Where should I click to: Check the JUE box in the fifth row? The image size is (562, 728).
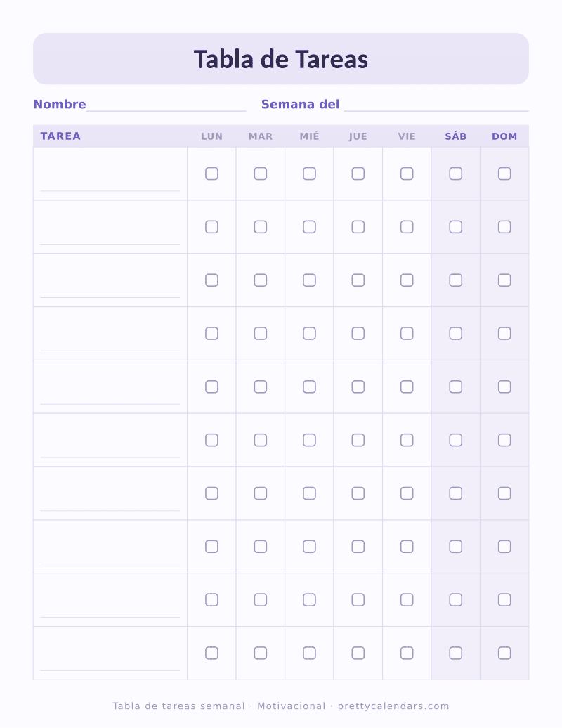tap(358, 386)
